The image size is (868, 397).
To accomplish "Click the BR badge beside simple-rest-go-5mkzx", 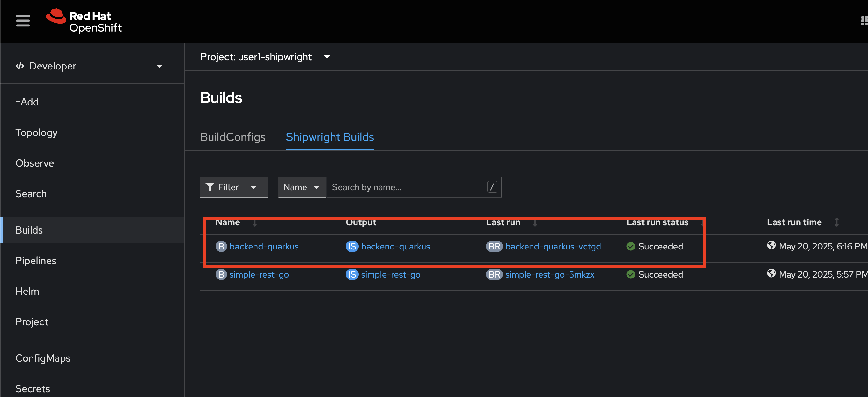I will [494, 274].
